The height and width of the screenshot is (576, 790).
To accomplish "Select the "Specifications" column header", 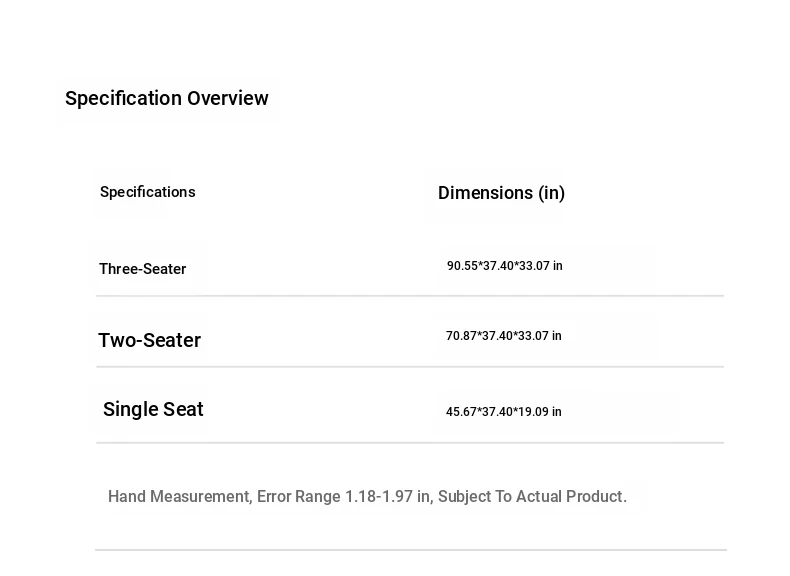I will point(148,192).
